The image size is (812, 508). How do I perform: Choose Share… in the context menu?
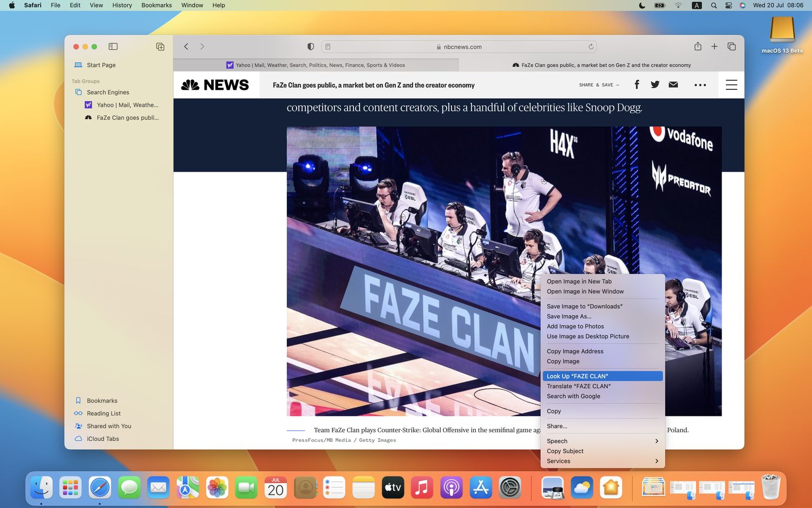coord(603,426)
